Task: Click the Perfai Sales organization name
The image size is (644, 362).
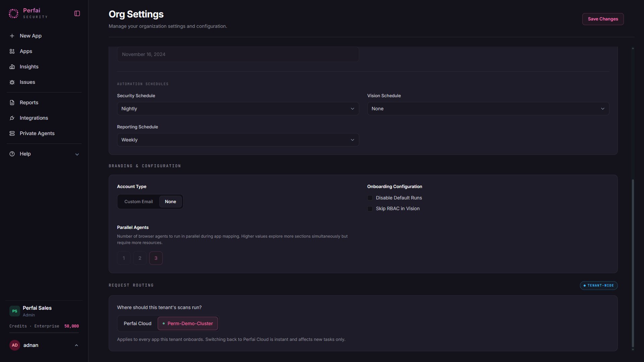Action: [x=37, y=308]
